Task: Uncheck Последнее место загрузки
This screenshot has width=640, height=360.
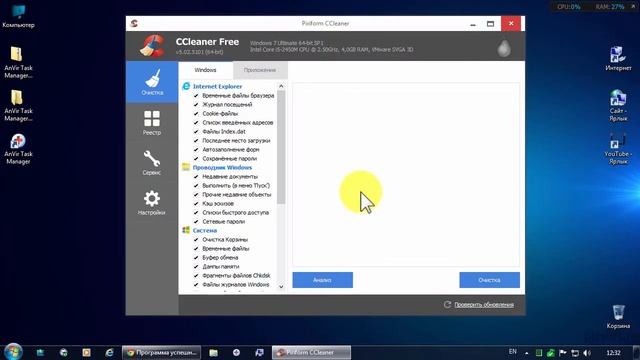Action: 196,140
